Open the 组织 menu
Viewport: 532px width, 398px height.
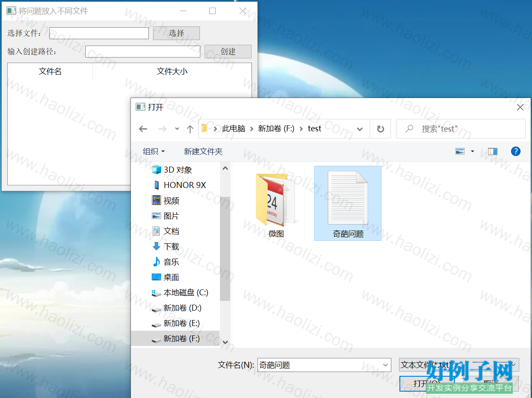(153, 151)
